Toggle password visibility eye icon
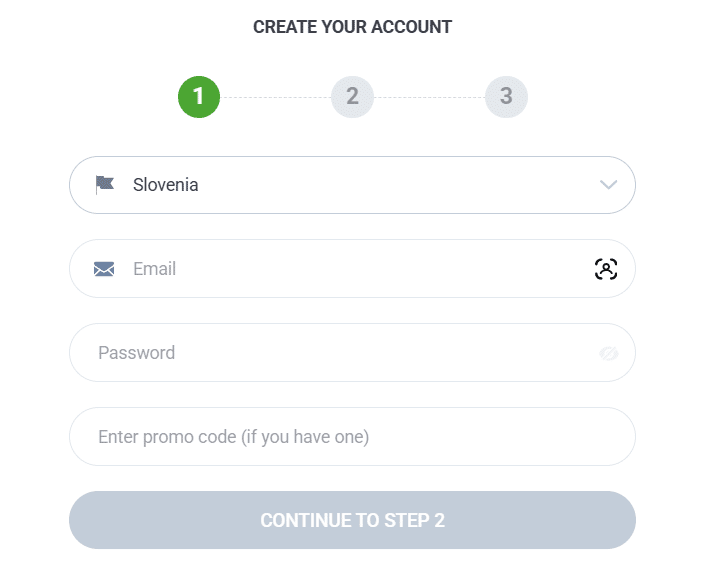 (608, 353)
